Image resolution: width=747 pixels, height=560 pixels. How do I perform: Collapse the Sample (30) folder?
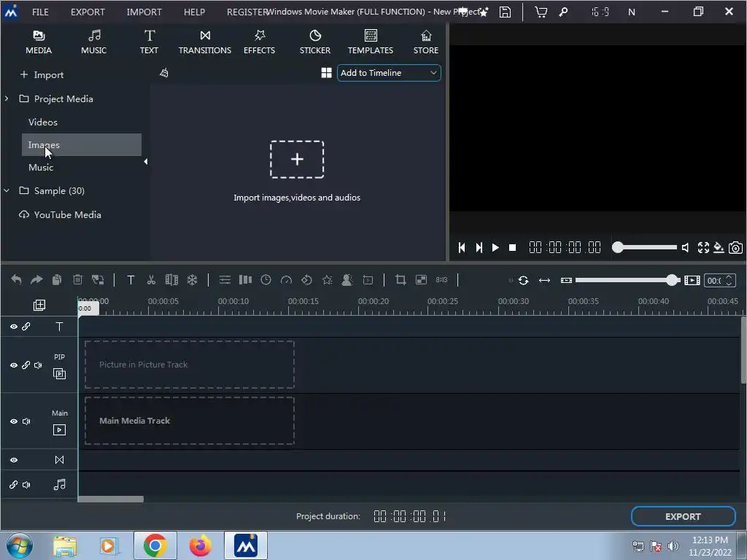coord(7,190)
